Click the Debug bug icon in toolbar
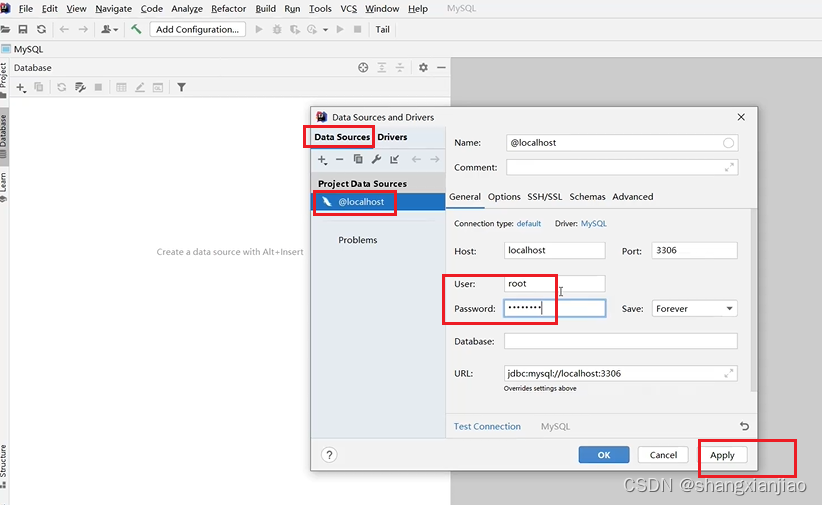822x505 pixels. pos(277,29)
